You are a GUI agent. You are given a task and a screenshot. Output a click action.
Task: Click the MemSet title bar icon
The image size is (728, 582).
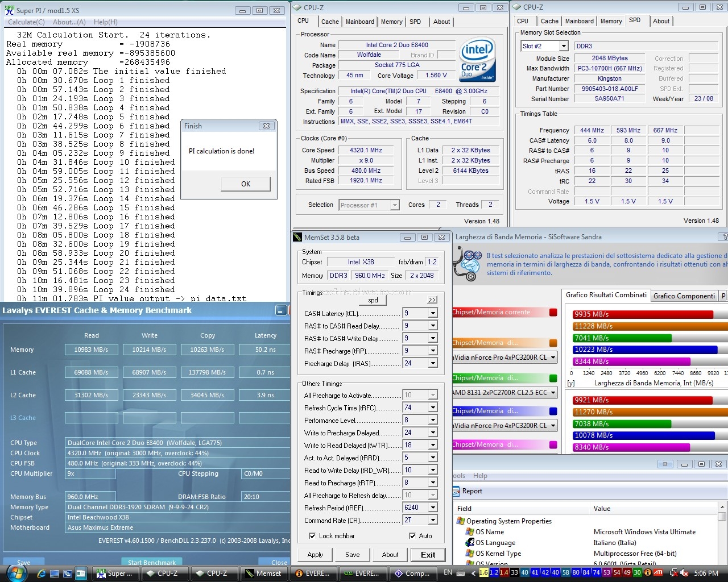(x=297, y=237)
